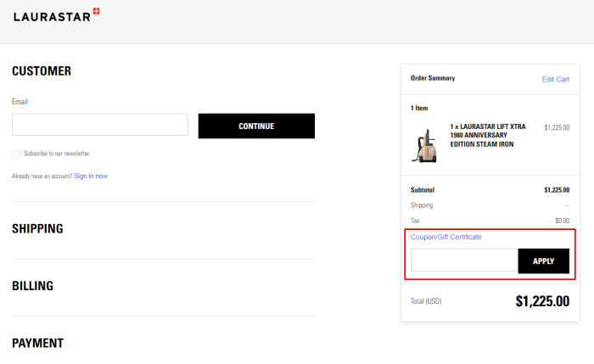Click the Order Summary title

tap(433, 78)
